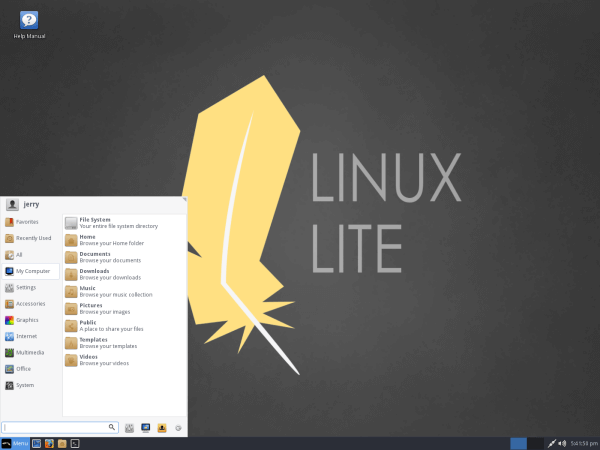
Task: Click the menu search input field
Action: (60, 427)
